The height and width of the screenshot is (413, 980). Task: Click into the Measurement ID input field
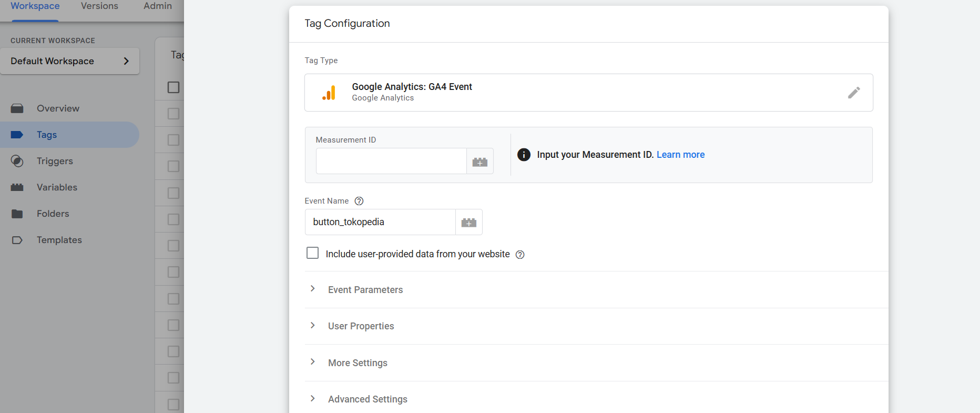pos(391,161)
